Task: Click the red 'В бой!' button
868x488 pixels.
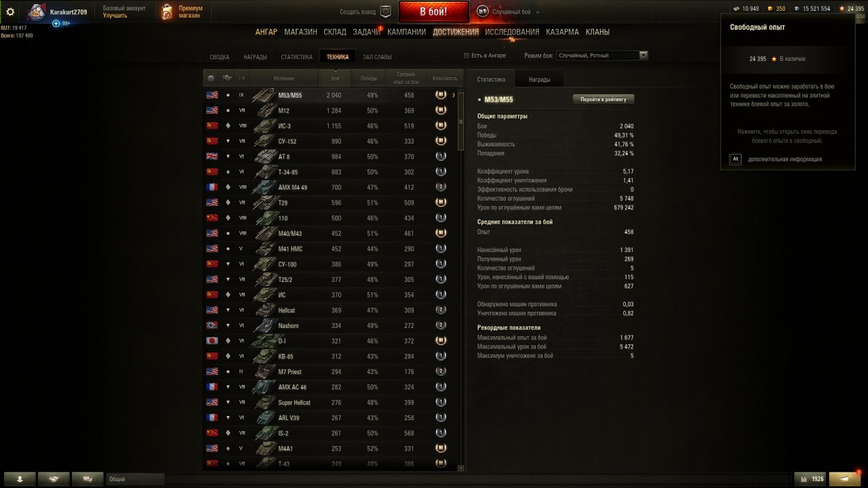Action: tap(433, 12)
